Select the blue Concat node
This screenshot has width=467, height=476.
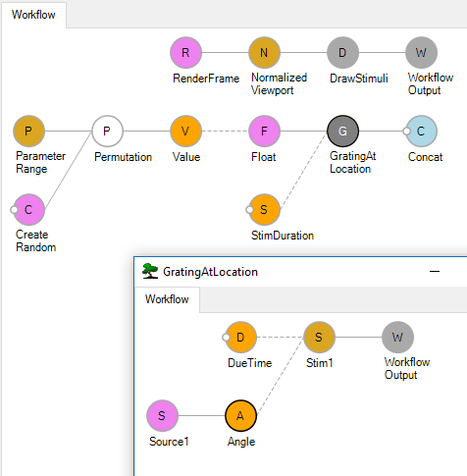(421, 132)
